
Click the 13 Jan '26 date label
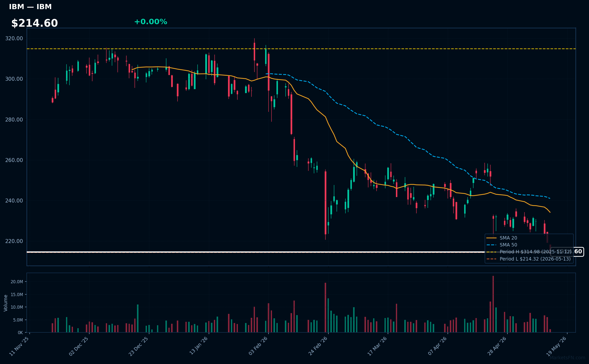199,346
